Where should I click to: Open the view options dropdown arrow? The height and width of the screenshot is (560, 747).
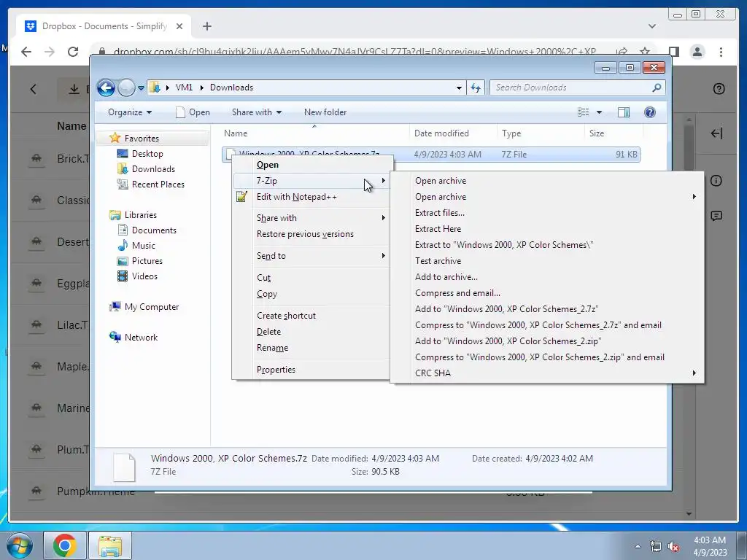(x=600, y=112)
